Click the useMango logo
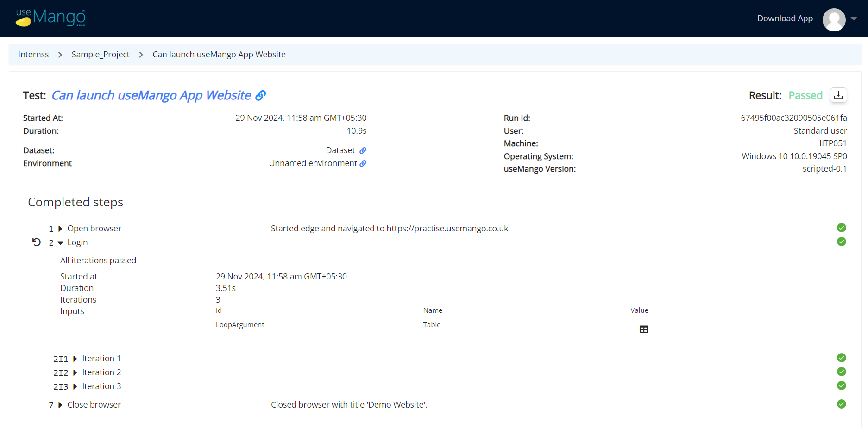Image resolution: width=868 pixels, height=428 pixels. tap(50, 18)
